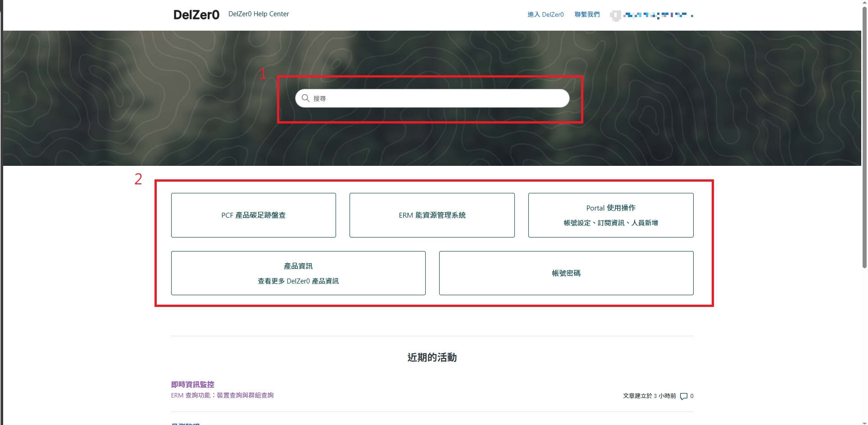Click the DelZer0 Help Center title text
868x425 pixels.
259,14
